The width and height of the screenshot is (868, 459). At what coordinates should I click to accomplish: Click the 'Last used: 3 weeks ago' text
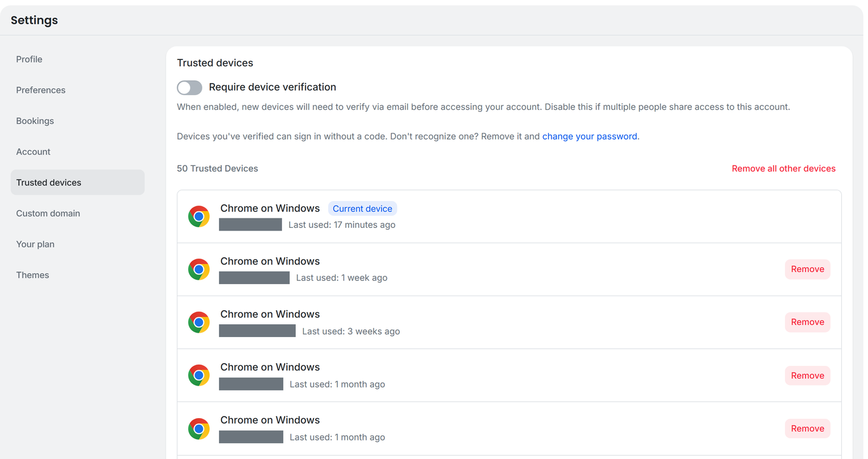tap(351, 331)
